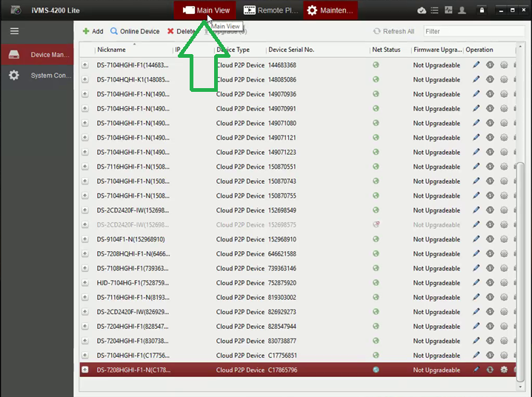532x397 pixels.
Task: Click the scroll-down arrow of the device list
Action: point(520,387)
